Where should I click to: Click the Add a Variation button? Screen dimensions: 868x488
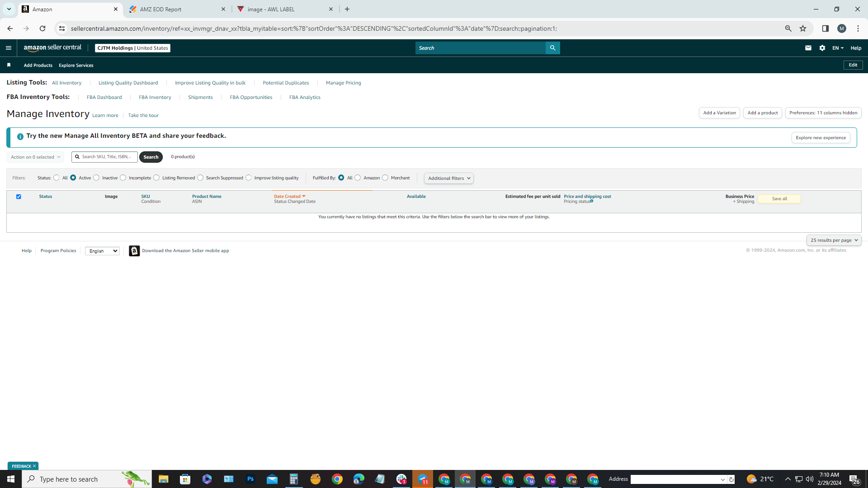tap(719, 113)
